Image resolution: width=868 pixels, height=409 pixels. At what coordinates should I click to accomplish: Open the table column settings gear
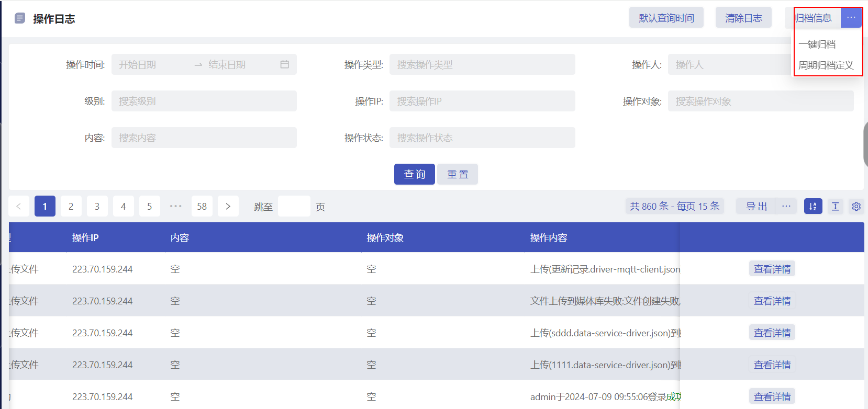856,206
